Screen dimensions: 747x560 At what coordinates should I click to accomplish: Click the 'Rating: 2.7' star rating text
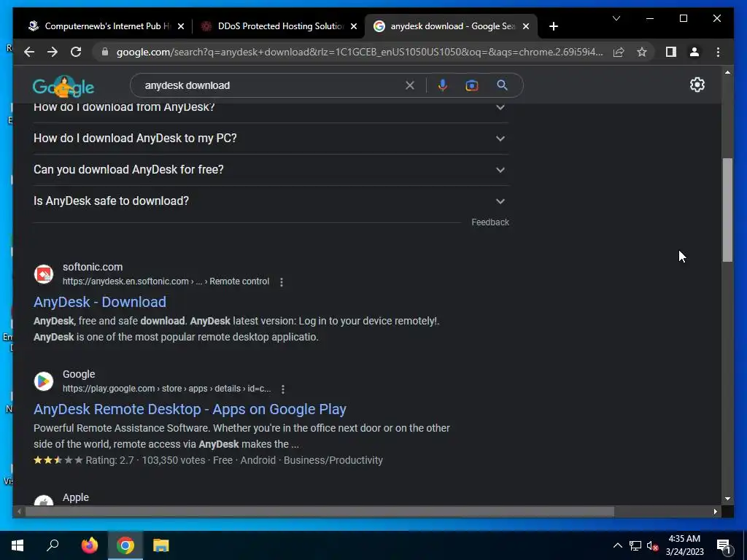(x=109, y=461)
